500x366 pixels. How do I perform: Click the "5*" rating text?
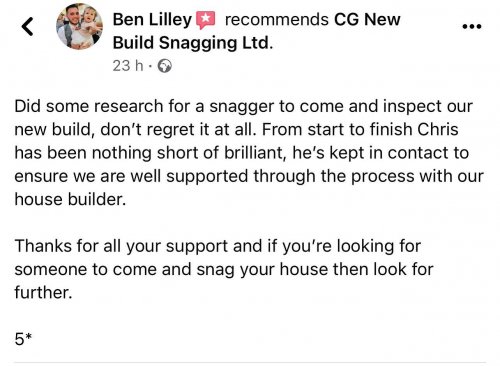pos(23,339)
